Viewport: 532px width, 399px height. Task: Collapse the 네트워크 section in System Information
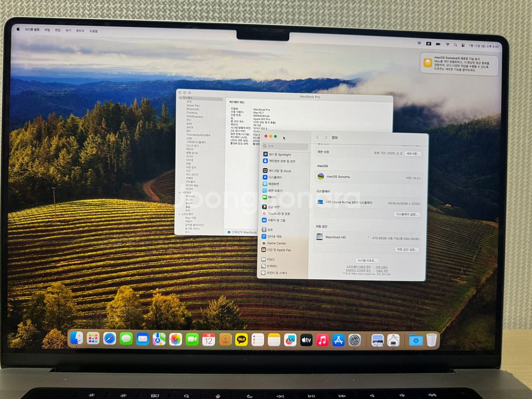coord(180,193)
